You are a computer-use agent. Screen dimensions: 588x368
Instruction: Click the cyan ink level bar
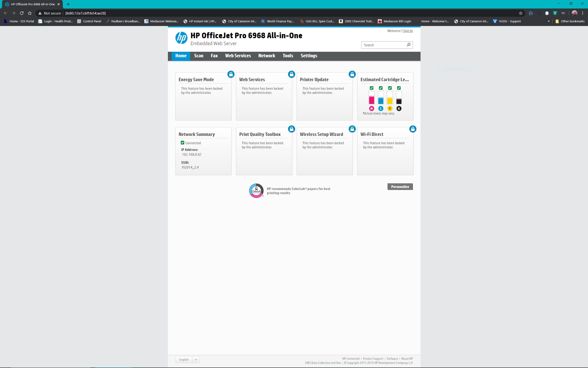(381, 98)
